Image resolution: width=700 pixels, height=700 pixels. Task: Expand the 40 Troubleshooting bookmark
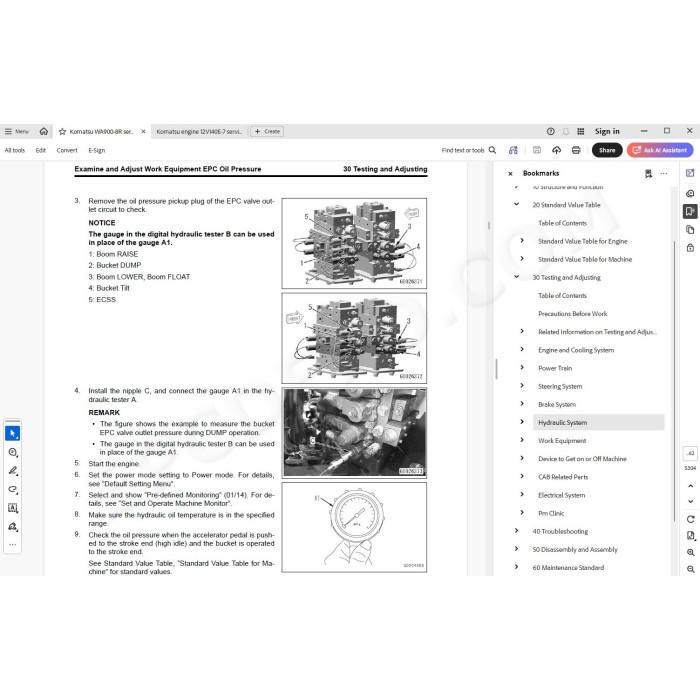pos(517,531)
